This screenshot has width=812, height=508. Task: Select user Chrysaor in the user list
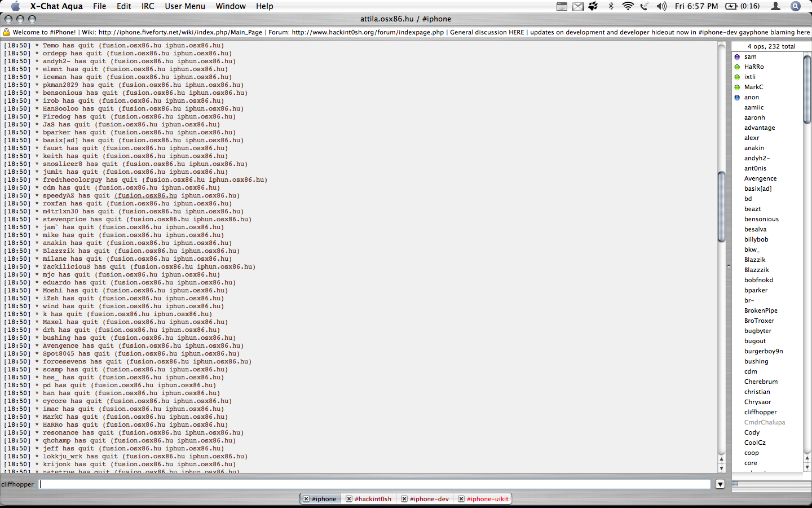tap(757, 402)
